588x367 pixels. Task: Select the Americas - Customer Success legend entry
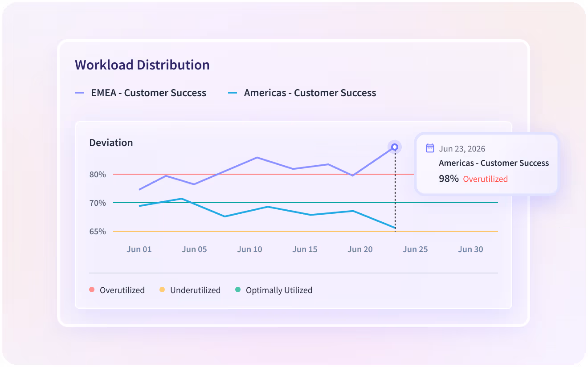(302, 93)
